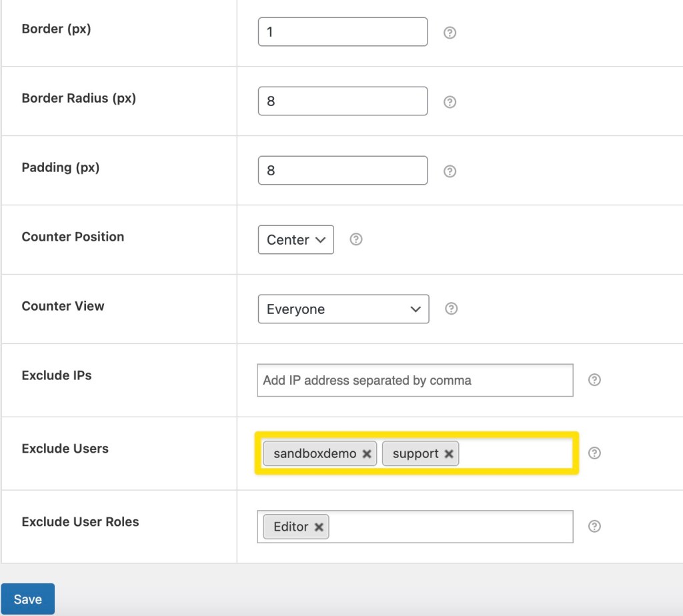This screenshot has height=616, width=683.
Task: Click help icon for Exclude IPs
Action: 594,379
